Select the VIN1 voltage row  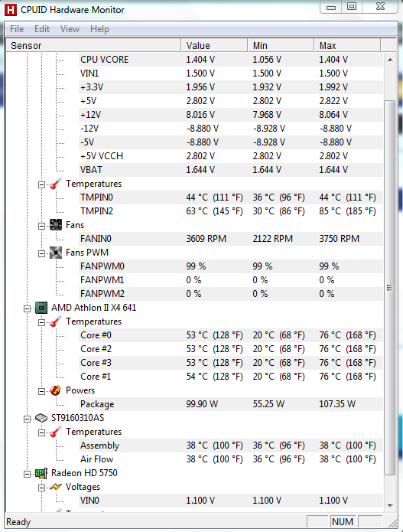pos(231,73)
